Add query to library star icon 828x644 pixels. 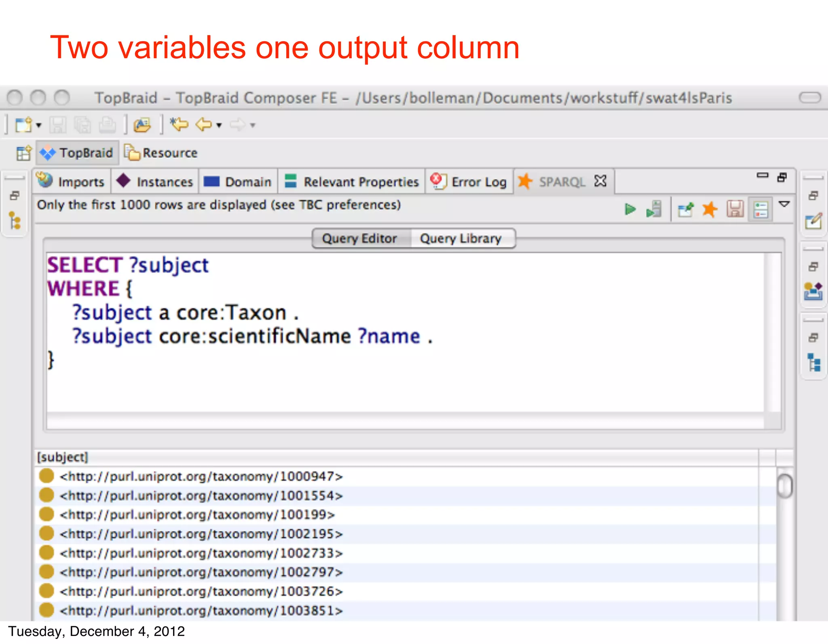pyautogui.click(x=710, y=209)
